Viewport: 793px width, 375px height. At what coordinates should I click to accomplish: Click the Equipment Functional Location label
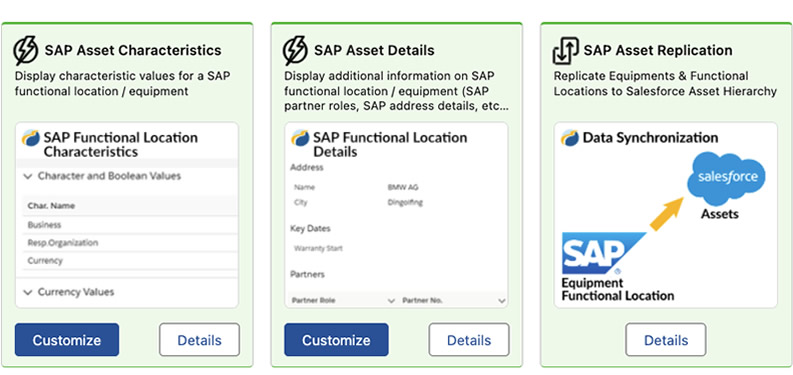pos(618,289)
